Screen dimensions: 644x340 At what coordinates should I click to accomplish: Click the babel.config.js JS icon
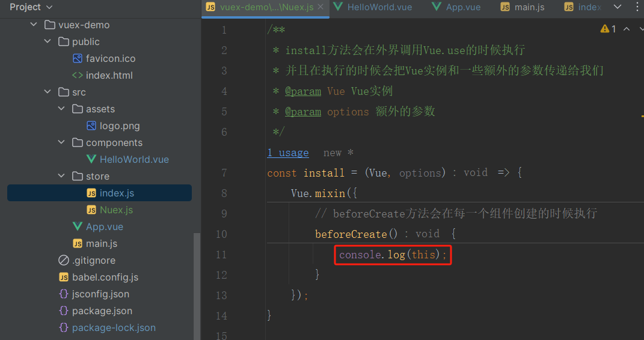tap(64, 278)
